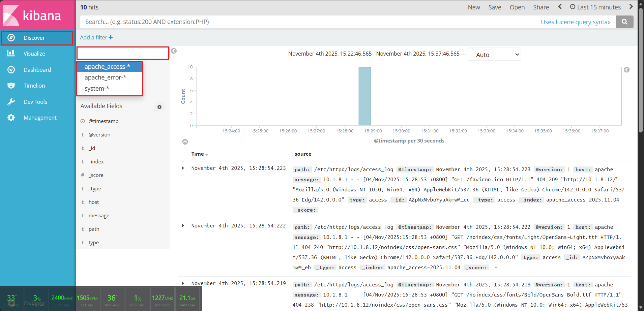Click the GPU Temp 36 overlay widget
644x311 pixels.
[112, 299]
